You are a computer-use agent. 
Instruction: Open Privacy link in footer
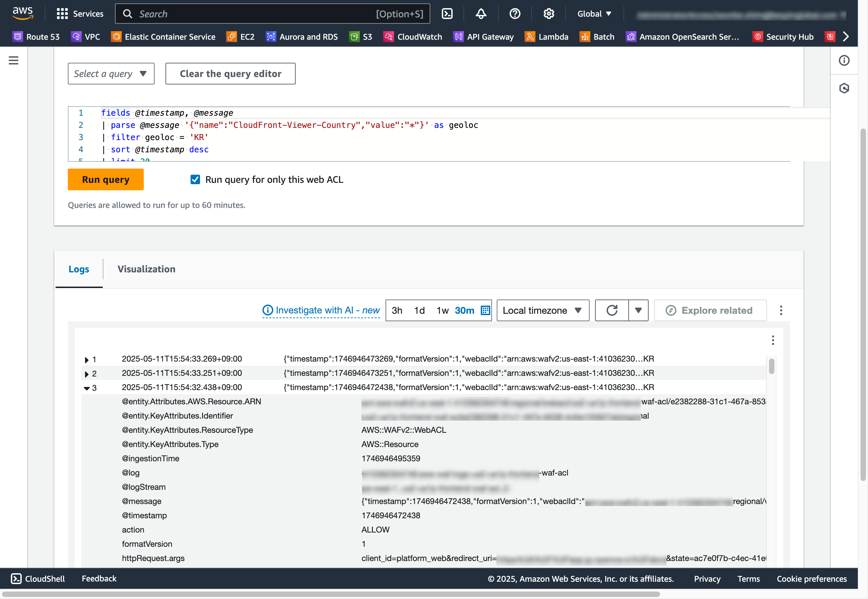(x=707, y=578)
